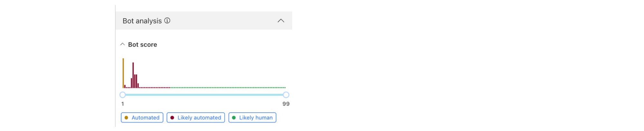
Task: Click the gold dot in Automated chip
Action: tap(126, 118)
